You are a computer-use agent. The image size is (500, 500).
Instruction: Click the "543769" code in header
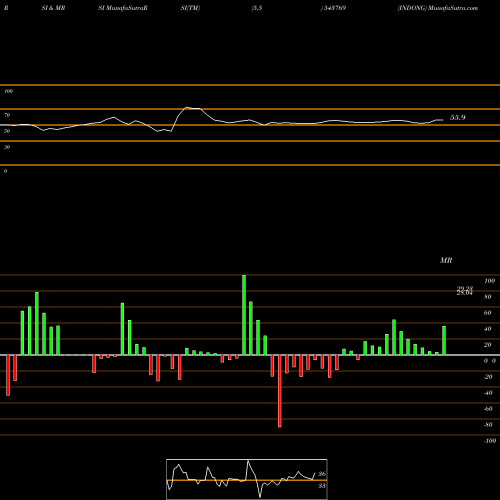pyautogui.click(x=334, y=8)
